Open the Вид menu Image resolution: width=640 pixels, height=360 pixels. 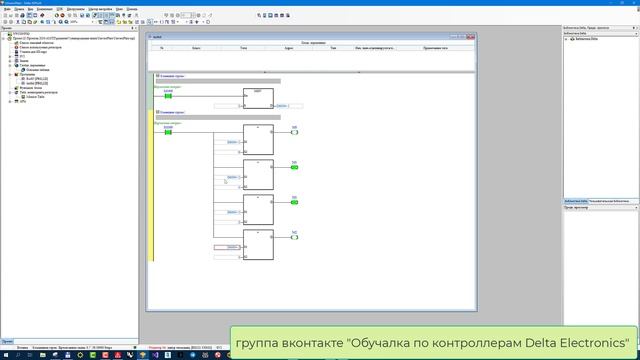click(x=30, y=9)
